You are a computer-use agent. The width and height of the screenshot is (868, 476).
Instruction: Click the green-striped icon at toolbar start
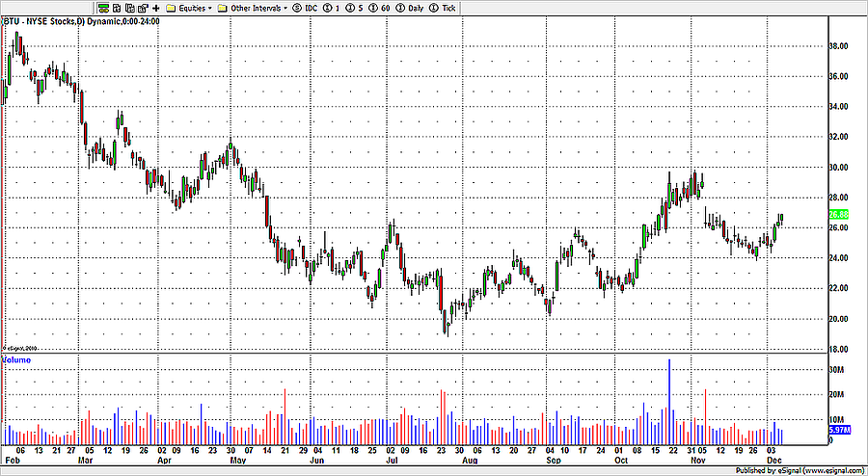[103, 7]
